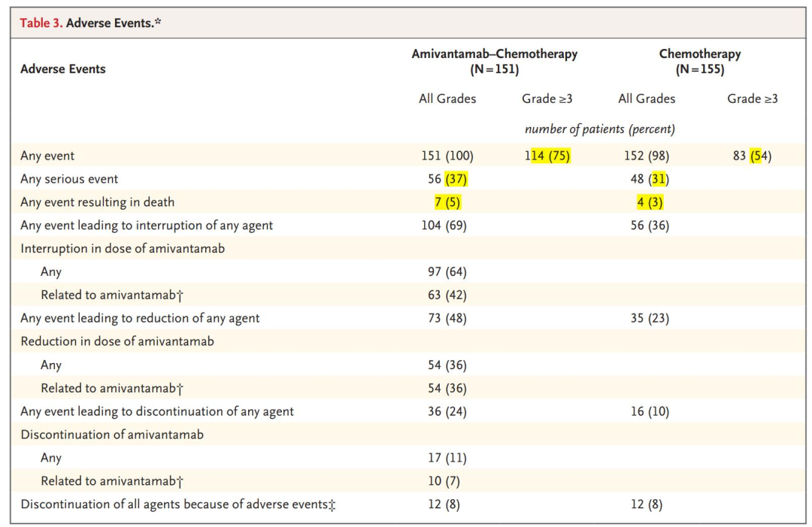The width and height of the screenshot is (812, 527).
Task: Click the 56 (37) serious event value
Action: (447, 179)
